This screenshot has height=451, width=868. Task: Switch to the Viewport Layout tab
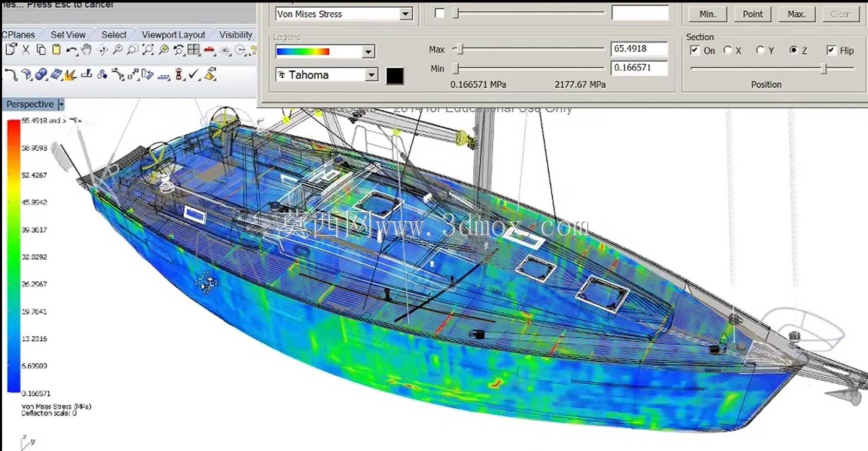coord(173,35)
